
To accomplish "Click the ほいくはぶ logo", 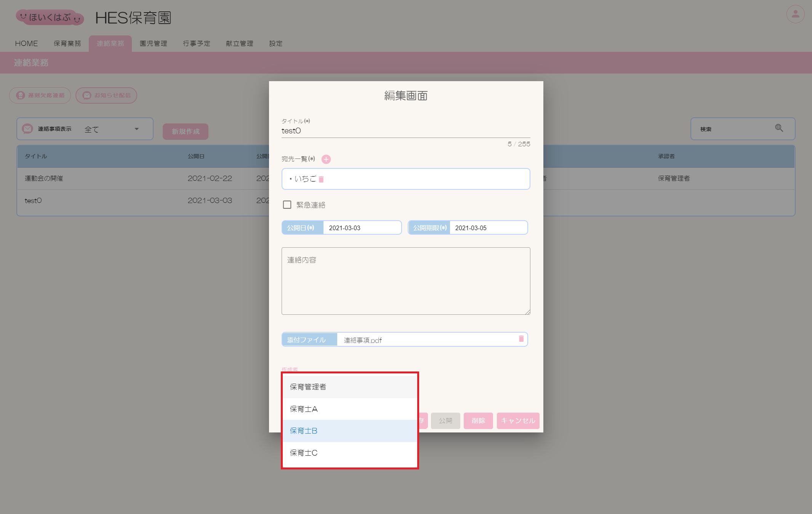I will pos(50,17).
